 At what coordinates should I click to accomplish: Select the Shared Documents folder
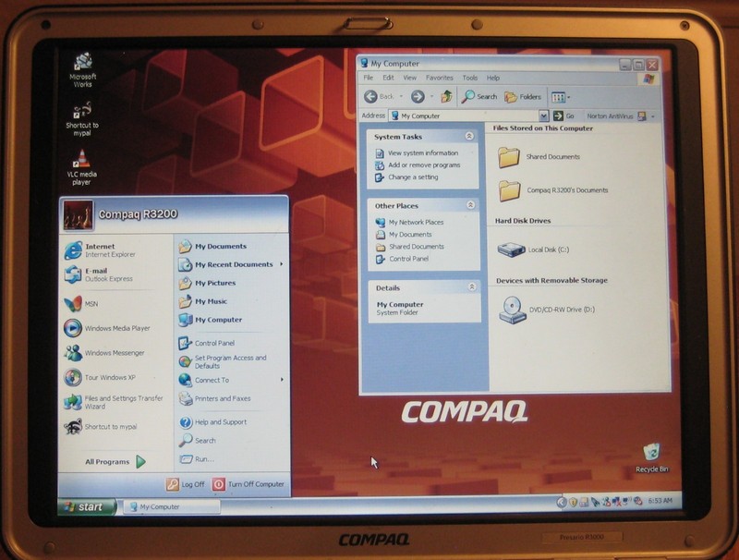pos(539,157)
